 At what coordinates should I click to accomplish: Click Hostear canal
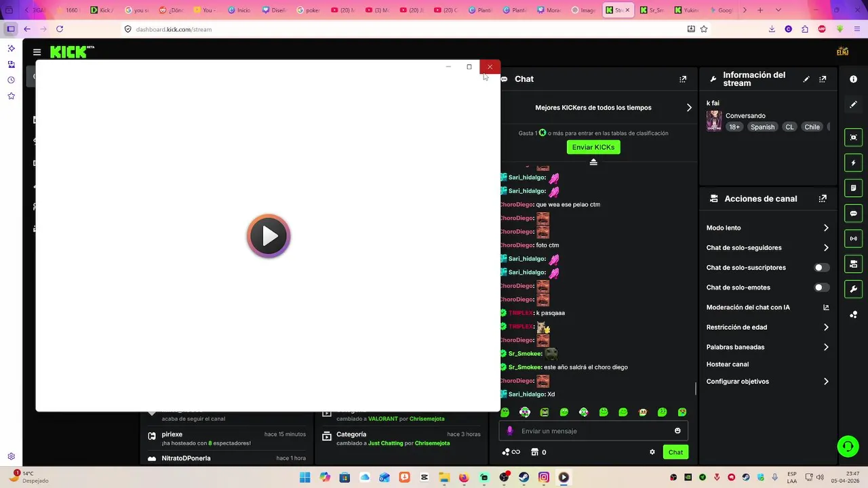[x=728, y=365]
